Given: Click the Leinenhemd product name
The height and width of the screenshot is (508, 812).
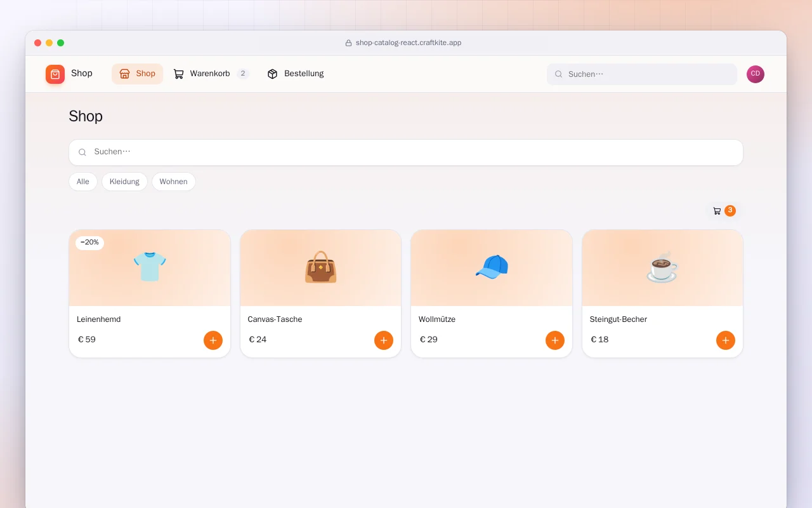Looking at the screenshot, I should coord(99,319).
